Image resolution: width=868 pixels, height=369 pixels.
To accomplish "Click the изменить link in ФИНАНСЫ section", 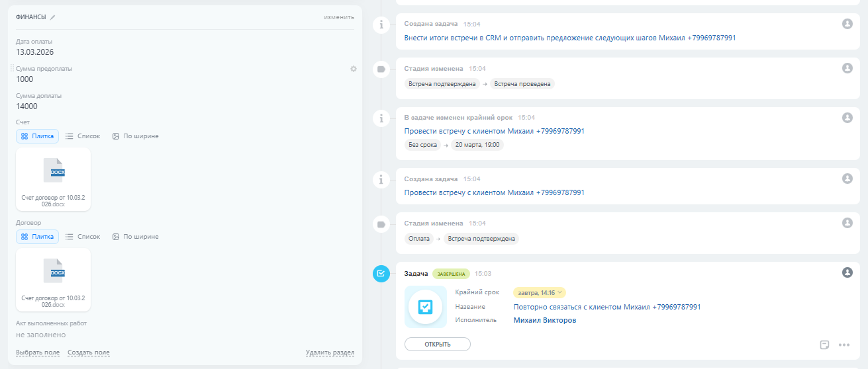I will coord(339,17).
